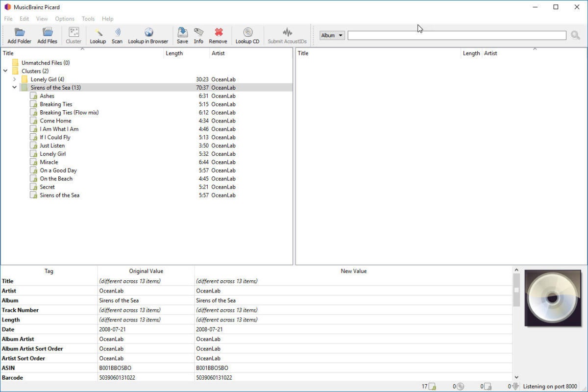Open the Album search type dropdown
This screenshot has height=392, width=588.
pos(332,35)
